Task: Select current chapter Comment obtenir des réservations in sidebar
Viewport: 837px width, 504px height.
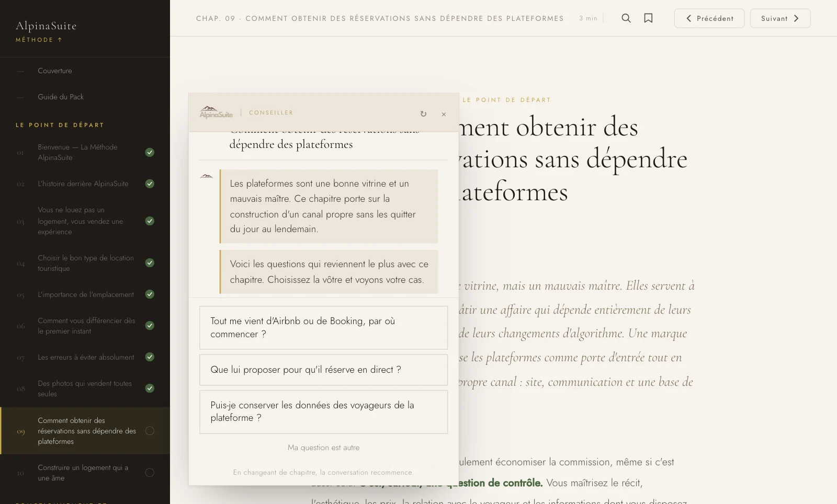Action: (x=85, y=431)
